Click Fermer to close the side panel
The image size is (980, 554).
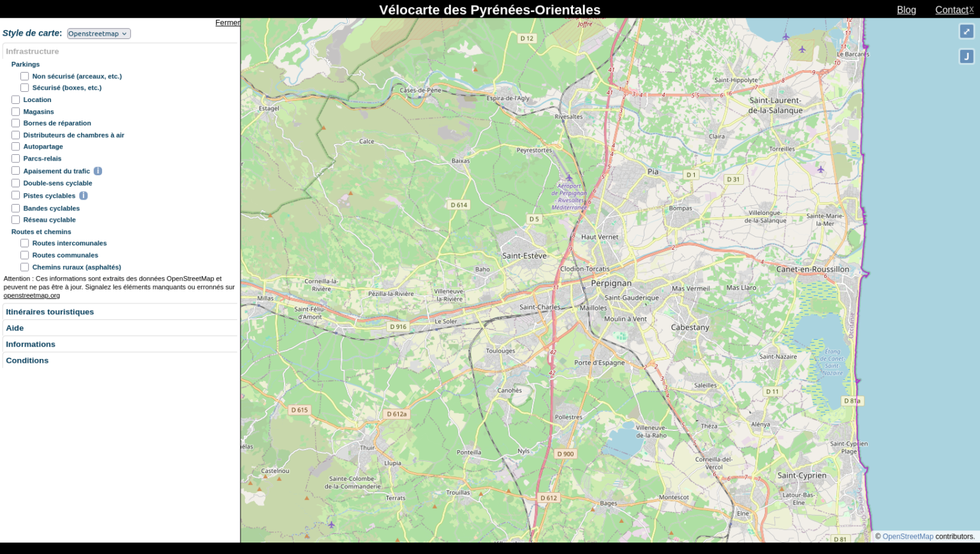227,23
